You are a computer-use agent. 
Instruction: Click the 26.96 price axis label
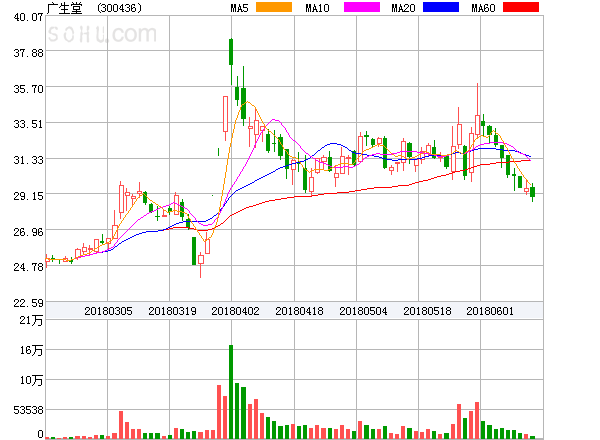(28, 232)
